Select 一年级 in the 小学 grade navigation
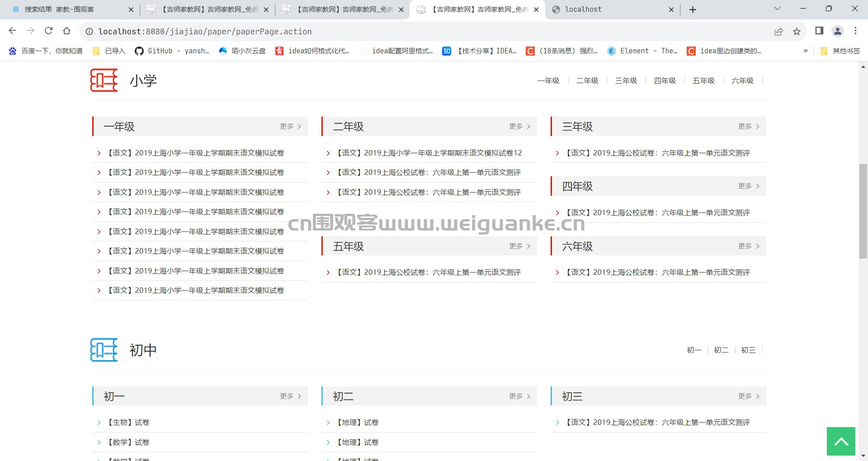 548,80
